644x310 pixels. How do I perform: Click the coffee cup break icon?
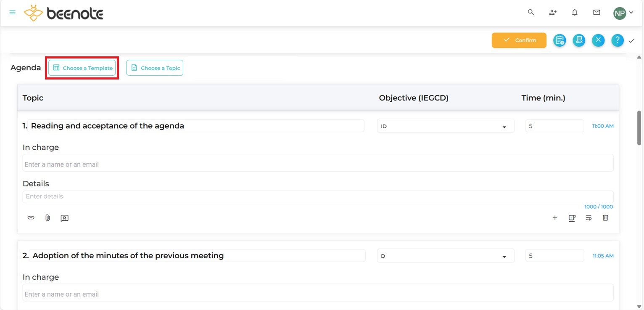tap(572, 218)
